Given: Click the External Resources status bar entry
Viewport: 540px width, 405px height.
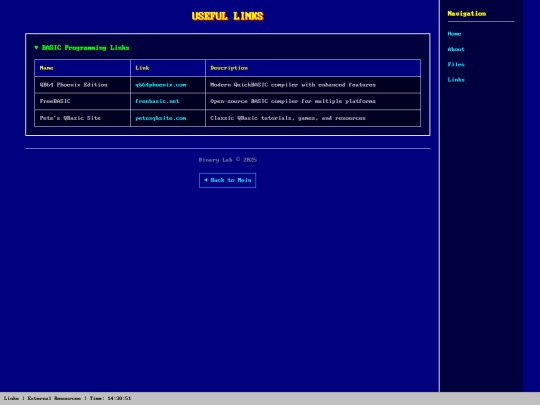Looking at the screenshot, I should click(x=54, y=398).
